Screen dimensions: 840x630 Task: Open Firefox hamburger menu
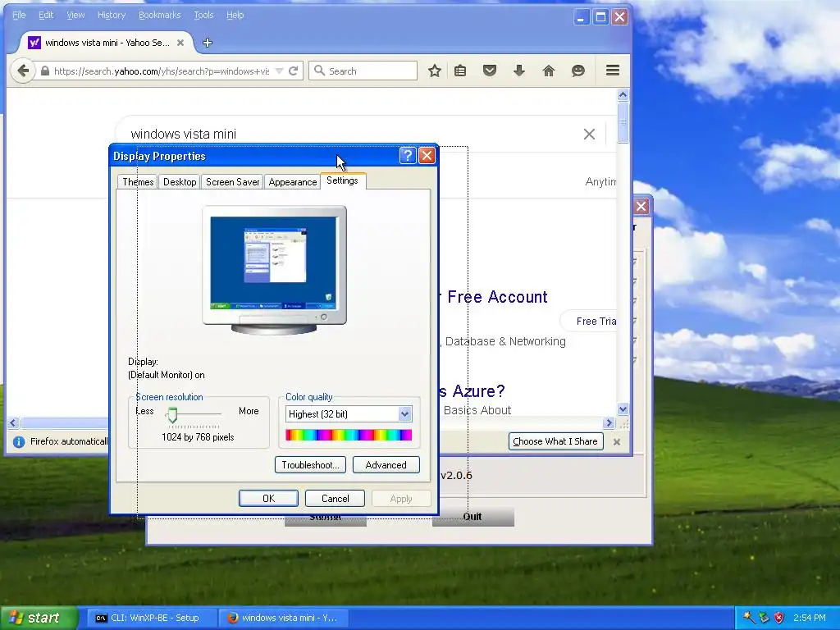click(613, 71)
